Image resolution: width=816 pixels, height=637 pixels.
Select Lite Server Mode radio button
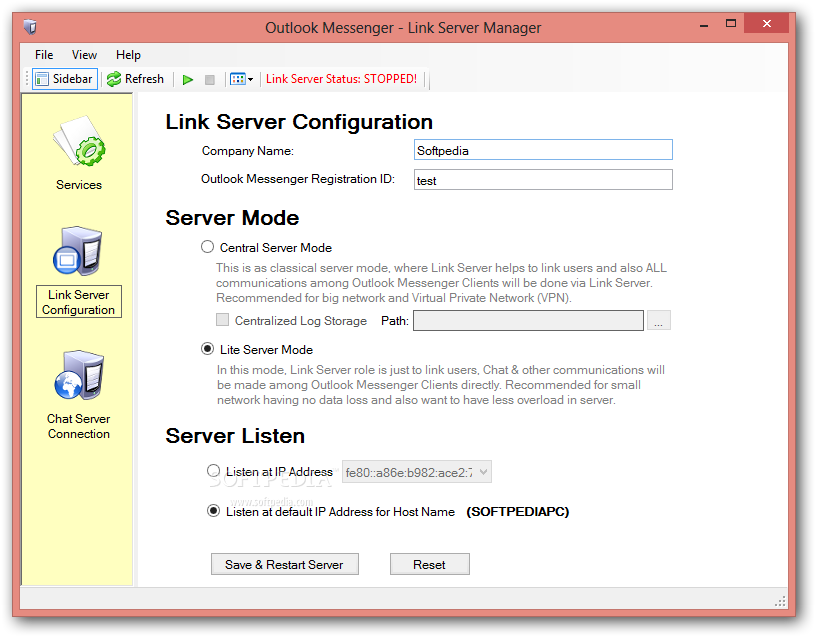208,349
